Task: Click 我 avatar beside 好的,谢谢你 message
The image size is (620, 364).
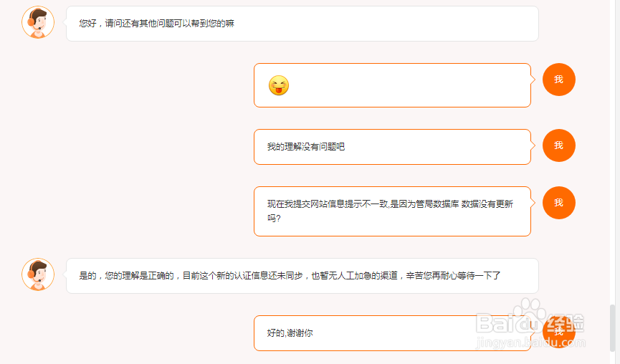Action: [x=558, y=332]
